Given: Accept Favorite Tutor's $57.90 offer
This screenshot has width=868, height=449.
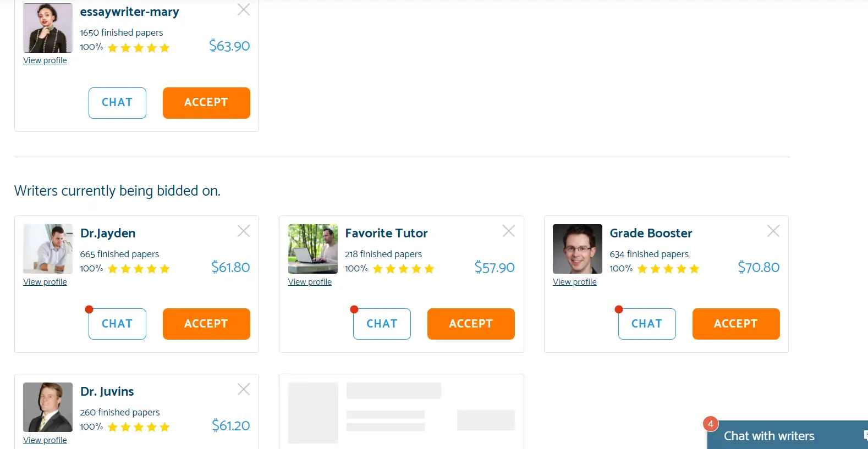Looking at the screenshot, I should tap(471, 324).
